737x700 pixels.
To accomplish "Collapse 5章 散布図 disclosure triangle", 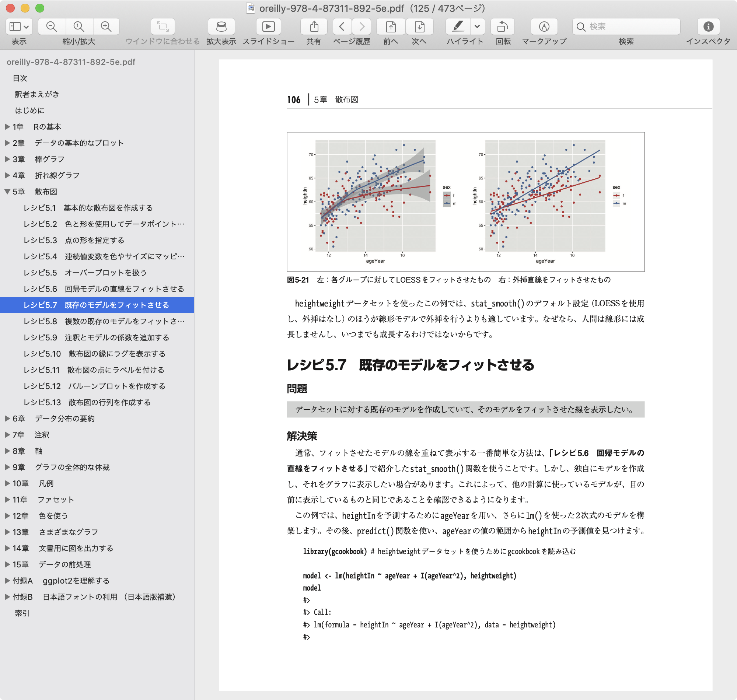I will coord(7,192).
